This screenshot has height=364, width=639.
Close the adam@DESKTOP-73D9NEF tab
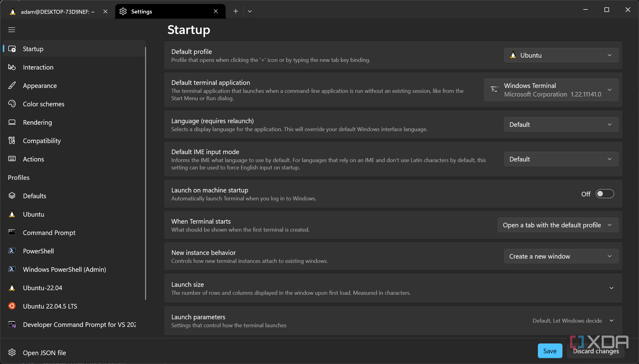105,12
